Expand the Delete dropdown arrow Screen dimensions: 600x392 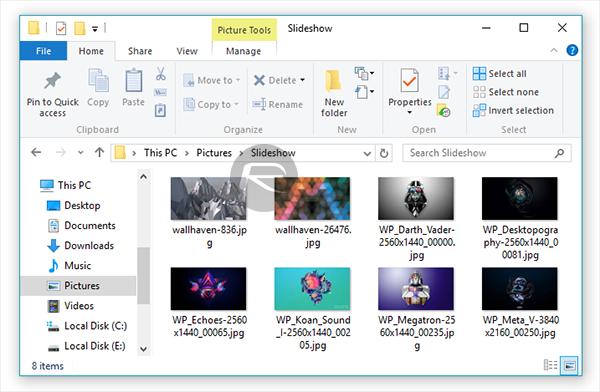pyautogui.click(x=302, y=80)
